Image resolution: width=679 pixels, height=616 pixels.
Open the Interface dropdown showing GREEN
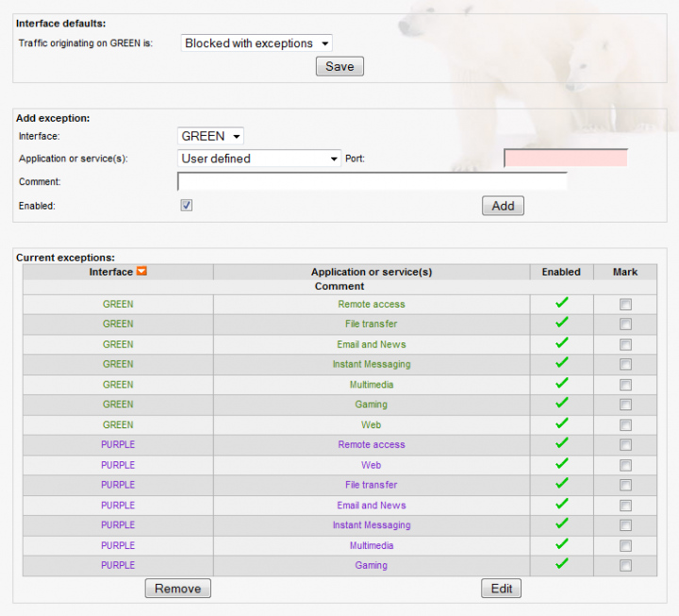[210, 137]
